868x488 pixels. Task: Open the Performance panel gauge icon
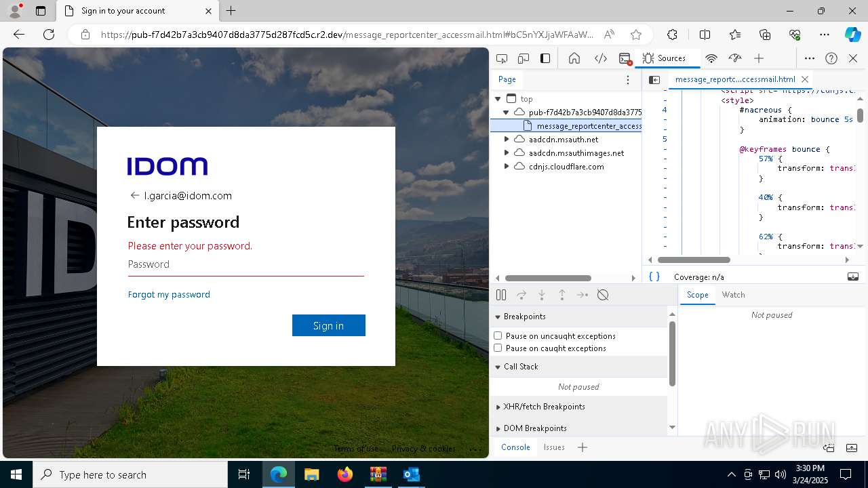click(x=735, y=58)
